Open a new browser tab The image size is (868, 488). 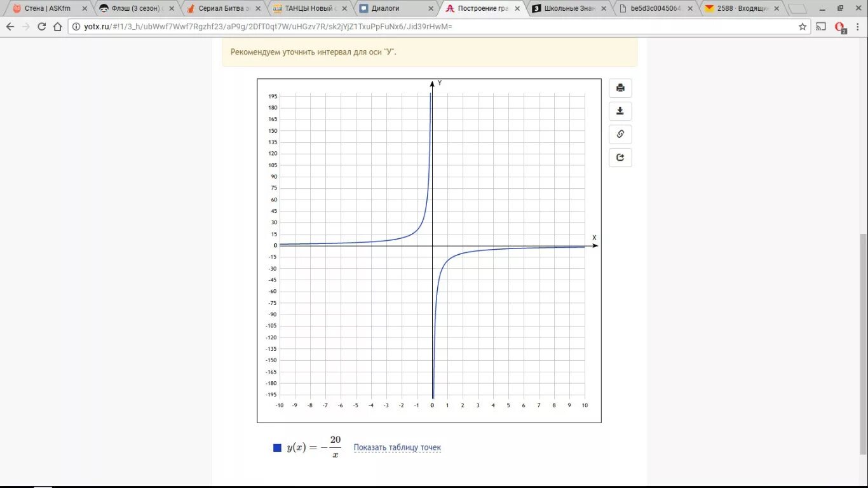click(797, 9)
